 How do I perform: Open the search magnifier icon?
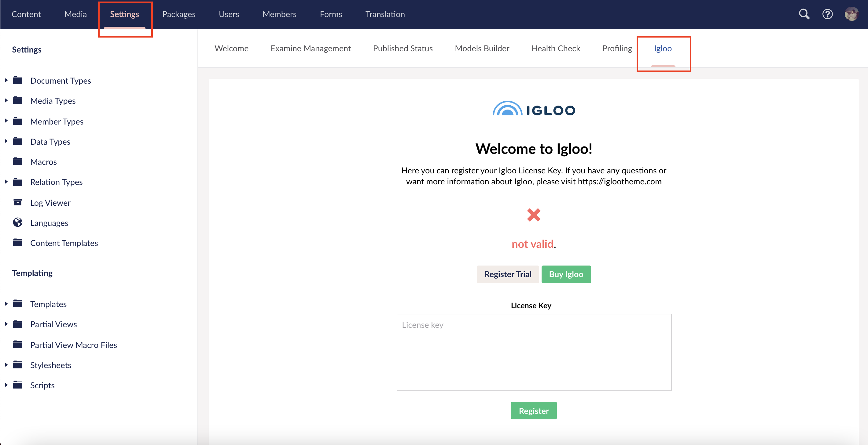(x=804, y=14)
